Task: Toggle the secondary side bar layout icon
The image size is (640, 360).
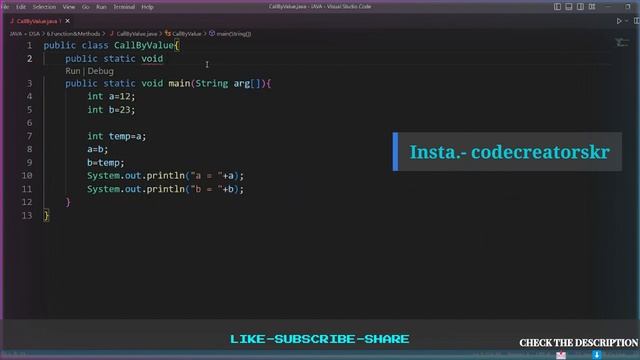Action: click(580, 7)
